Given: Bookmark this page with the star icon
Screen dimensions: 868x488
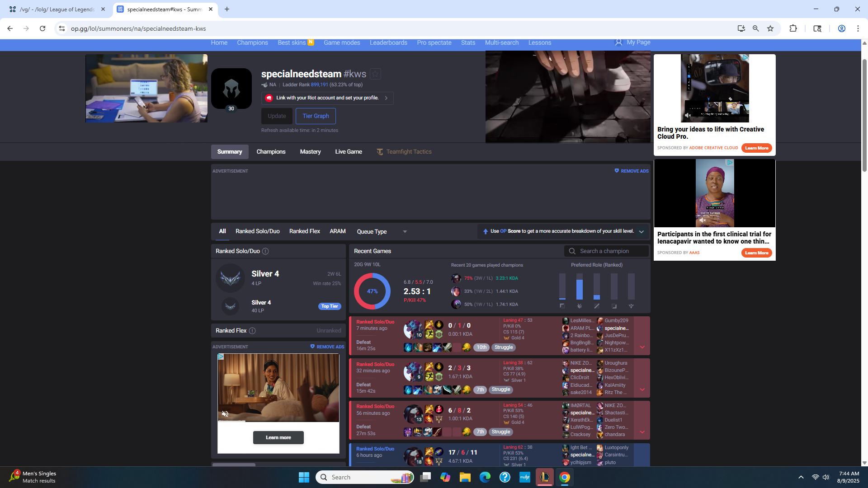Looking at the screenshot, I should (x=770, y=28).
